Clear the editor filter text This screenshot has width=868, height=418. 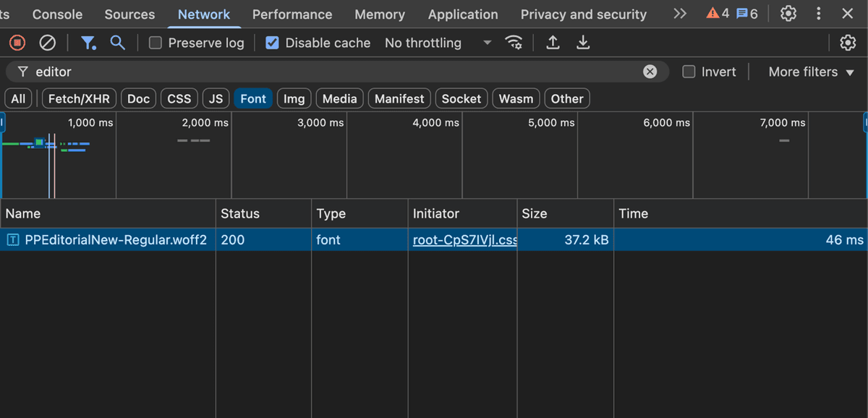coord(650,72)
